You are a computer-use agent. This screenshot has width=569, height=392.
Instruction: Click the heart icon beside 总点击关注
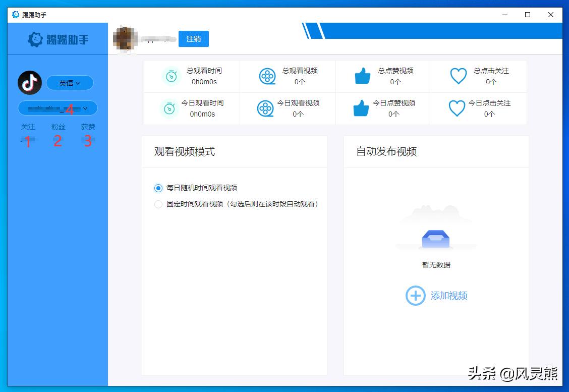458,76
